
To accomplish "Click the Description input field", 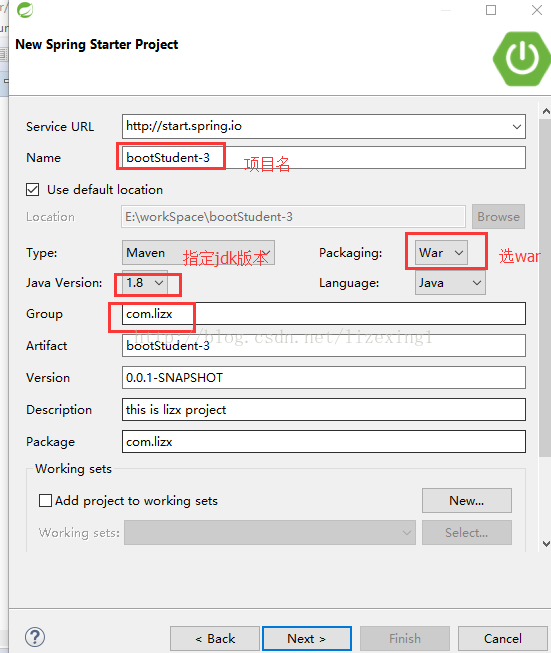I will 324,409.
